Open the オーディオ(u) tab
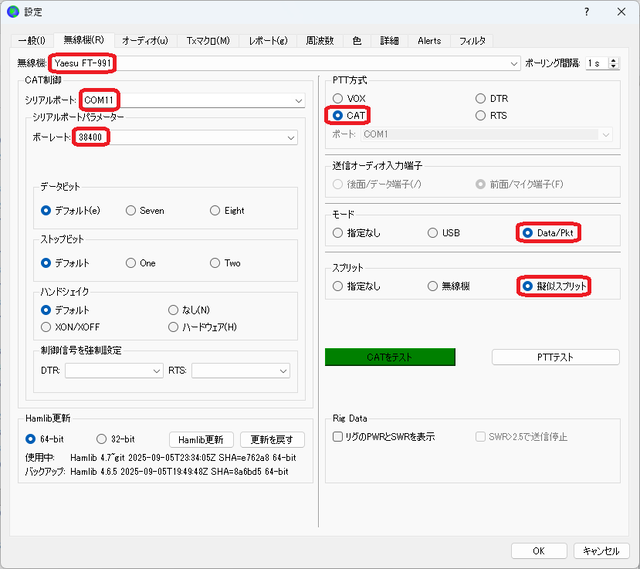Image resolution: width=640 pixels, height=569 pixels. (x=145, y=40)
